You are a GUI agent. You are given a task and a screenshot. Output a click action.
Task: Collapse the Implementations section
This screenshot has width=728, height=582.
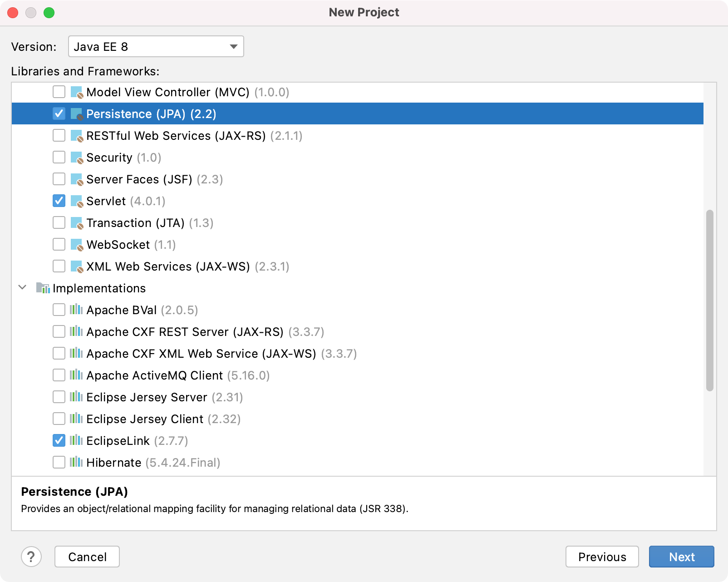(22, 288)
